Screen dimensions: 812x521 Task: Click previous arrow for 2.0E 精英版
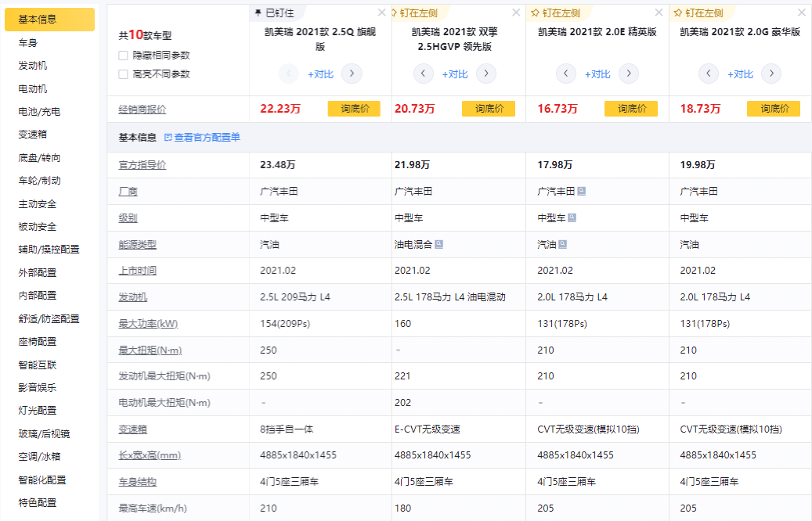click(566, 74)
